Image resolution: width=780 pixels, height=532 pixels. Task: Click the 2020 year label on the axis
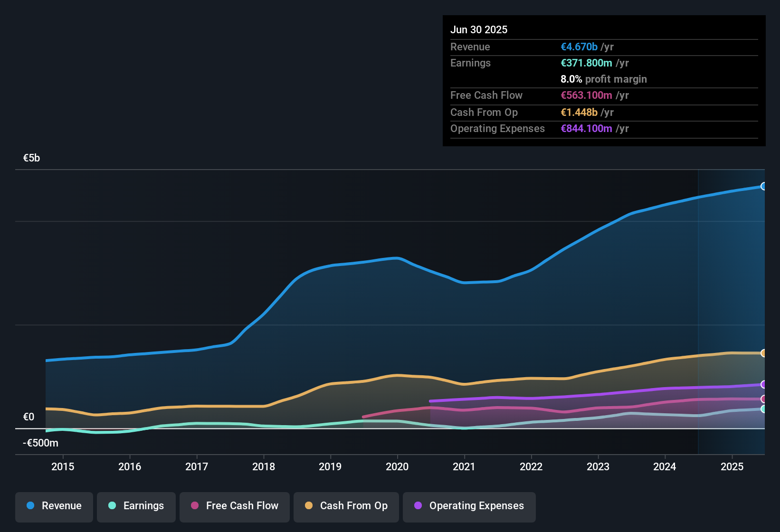[x=397, y=466]
